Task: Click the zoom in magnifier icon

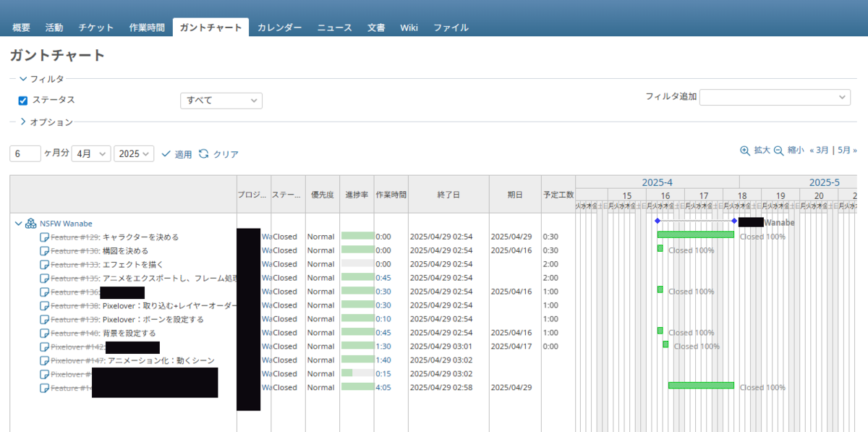Action: click(745, 151)
